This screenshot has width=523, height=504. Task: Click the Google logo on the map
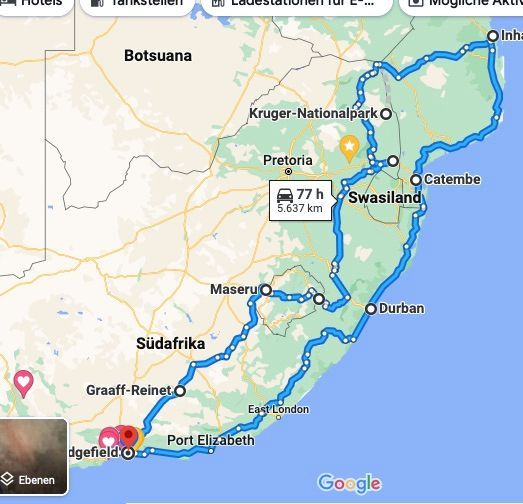click(349, 484)
